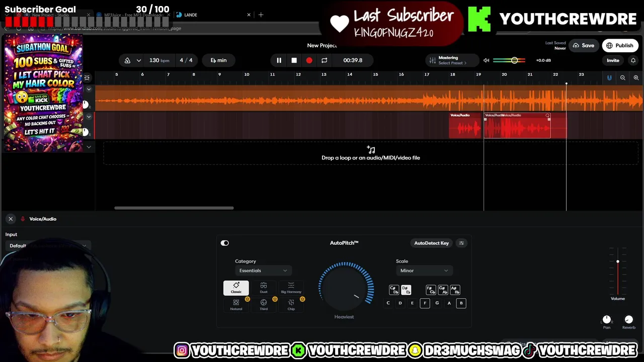The height and width of the screenshot is (362, 644).
Task: Select the Big Harmony preset
Action: click(x=291, y=288)
